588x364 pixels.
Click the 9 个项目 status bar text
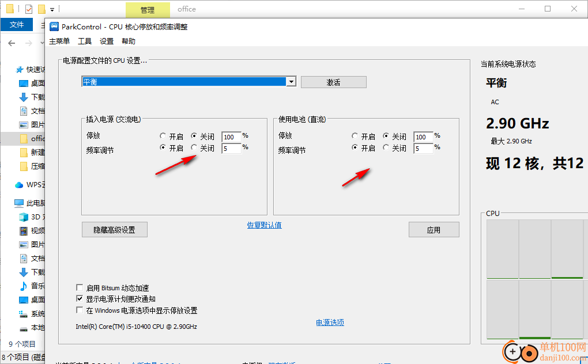(22, 344)
